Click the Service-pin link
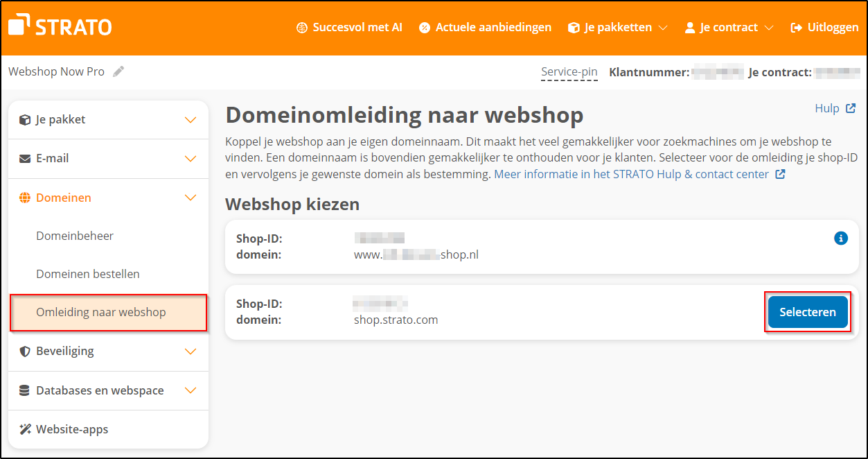This screenshot has height=459, width=868. 568,71
